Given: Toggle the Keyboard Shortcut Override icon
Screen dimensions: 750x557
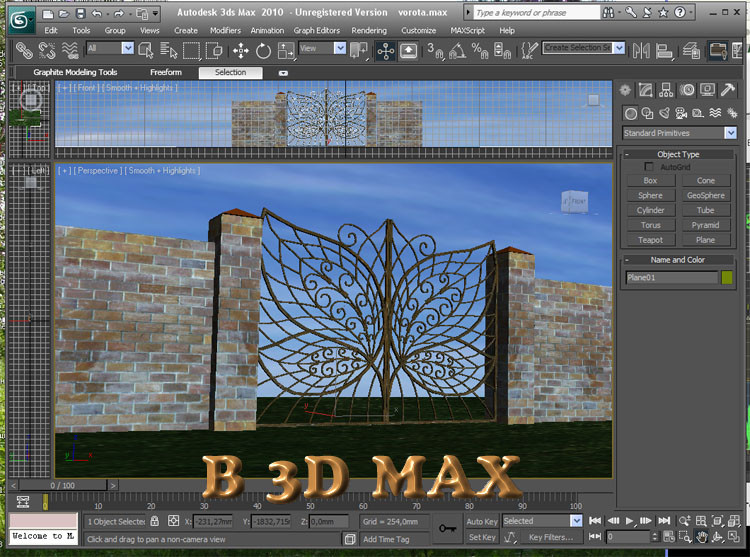Looking at the screenshot, I should point(408,50).
